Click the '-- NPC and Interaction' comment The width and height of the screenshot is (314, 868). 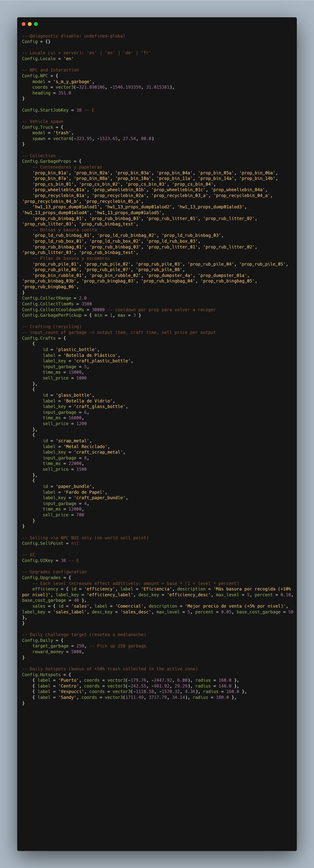pyautogui.click(x=50, y=70)
